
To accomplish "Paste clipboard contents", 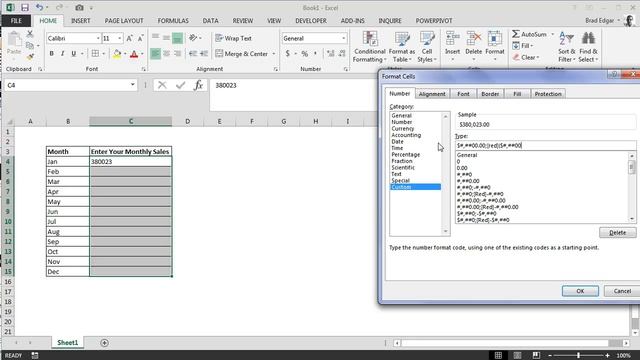I will 14,43.
